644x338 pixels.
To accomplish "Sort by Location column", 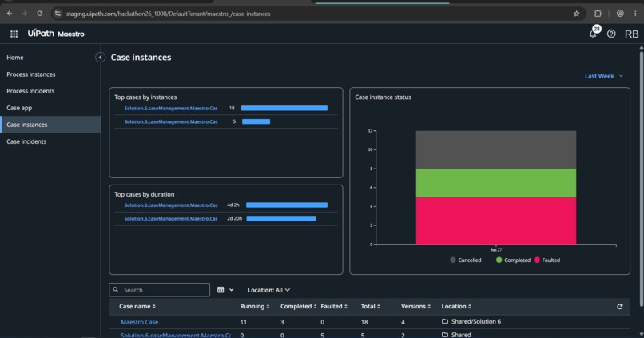I will click(456, 306).
